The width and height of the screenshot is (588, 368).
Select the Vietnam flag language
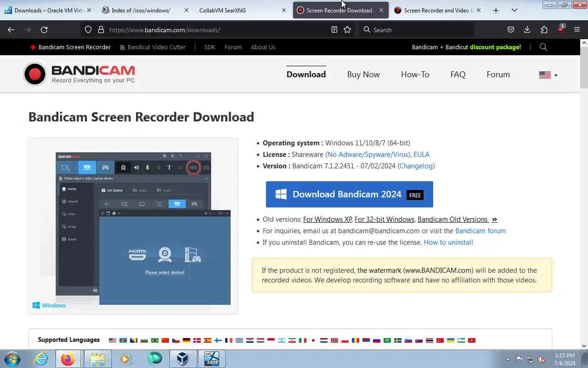coord(471,340)
